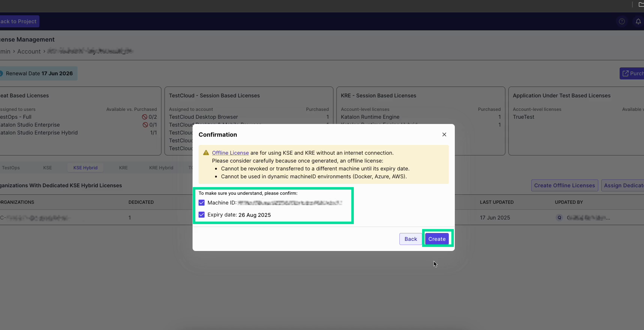This screenshot has width=644, height=330.
Task: Click the Katalon Studio Enterprise Hybrid entry
Action: pos(39,133)
